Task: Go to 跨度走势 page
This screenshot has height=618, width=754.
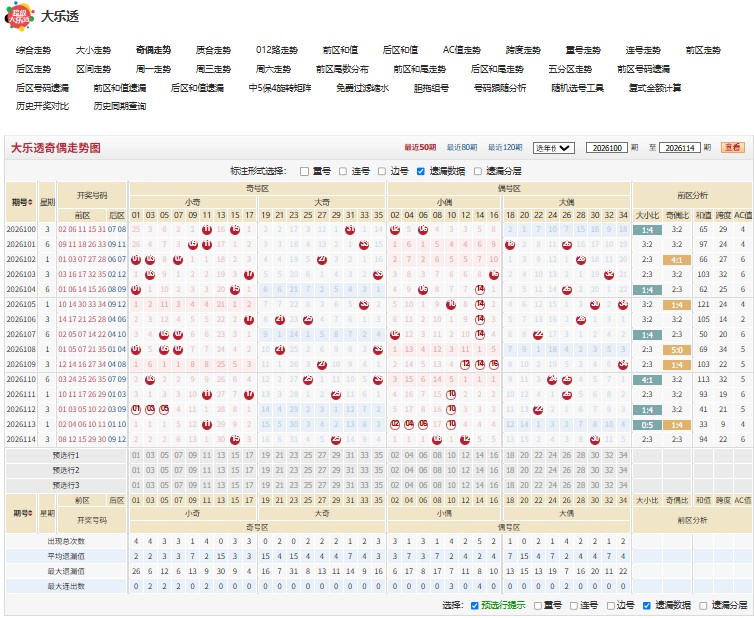Action: click(523, 50)
